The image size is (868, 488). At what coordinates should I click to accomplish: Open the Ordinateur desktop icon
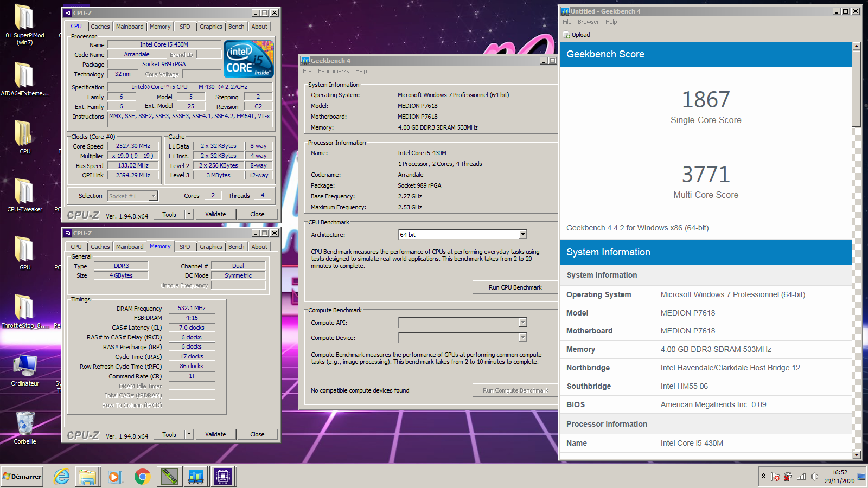24,370
